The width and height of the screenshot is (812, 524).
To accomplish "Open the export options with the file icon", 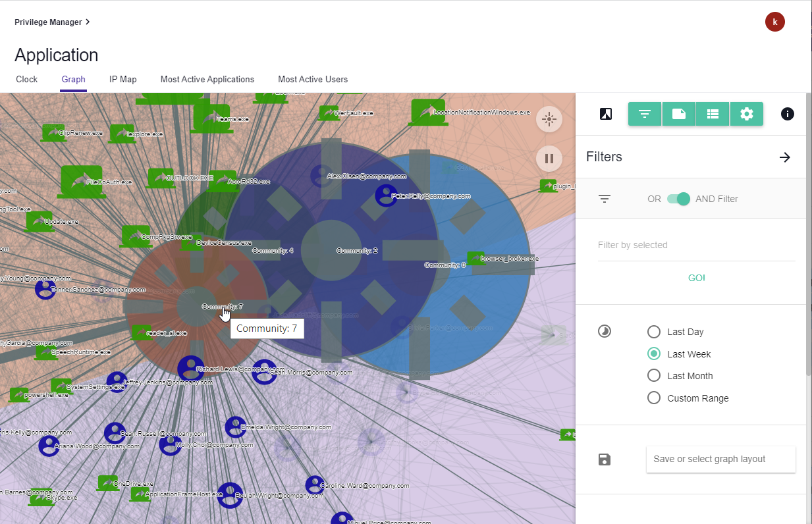I will point(679,114).
